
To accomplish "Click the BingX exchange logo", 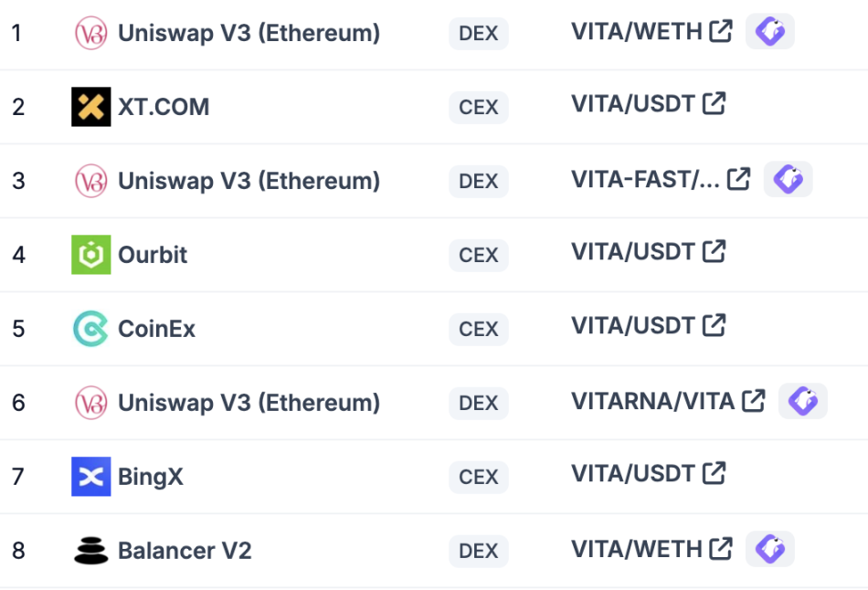I will (x=90, y=477).
